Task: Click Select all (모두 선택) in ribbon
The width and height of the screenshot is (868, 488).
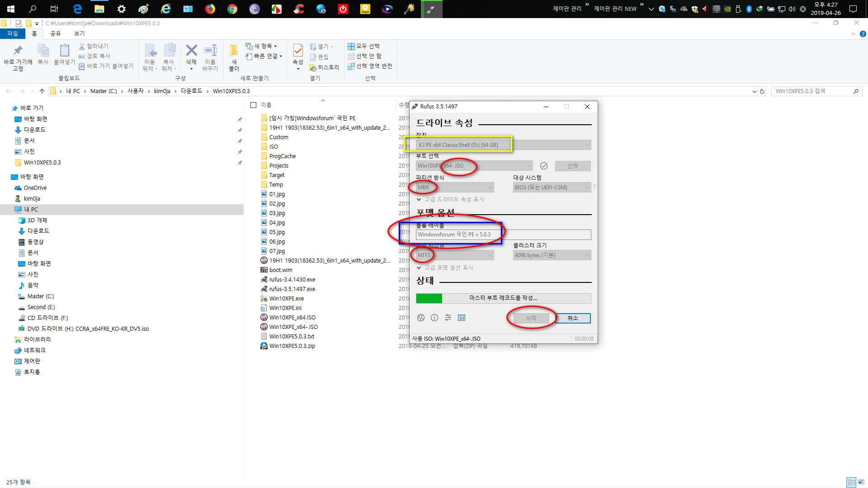Action: (x=364, y=46)
